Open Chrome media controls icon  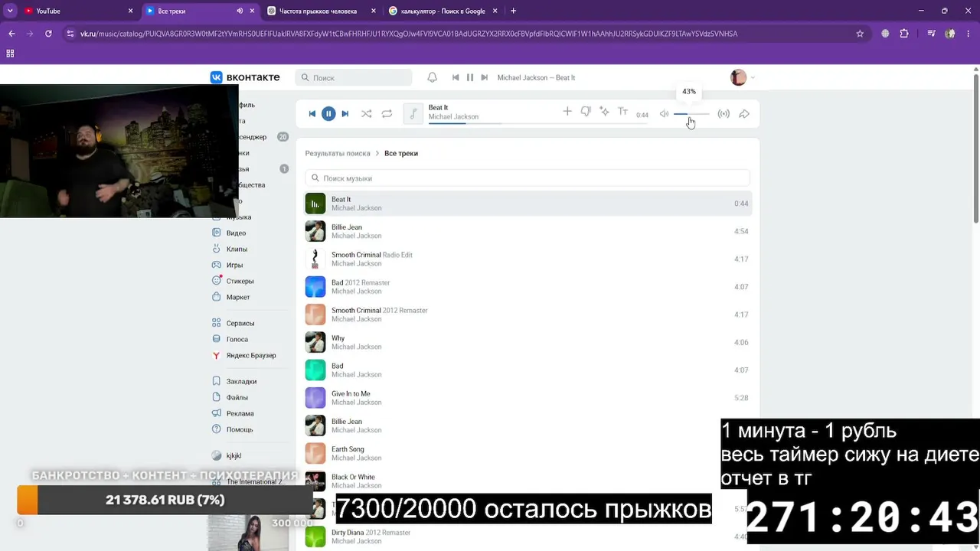(931, 34)
